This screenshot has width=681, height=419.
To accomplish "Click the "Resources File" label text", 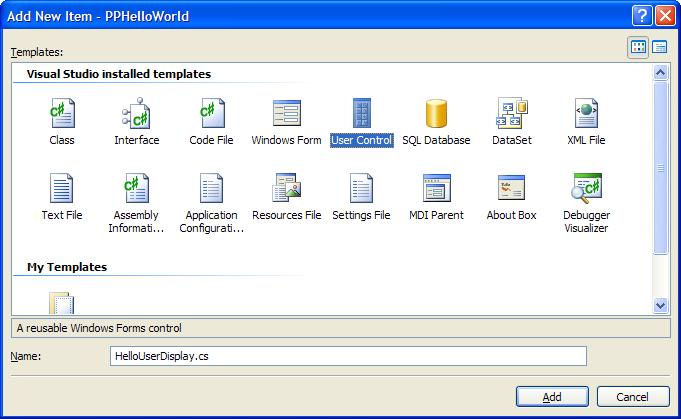I will pos(287,215).
